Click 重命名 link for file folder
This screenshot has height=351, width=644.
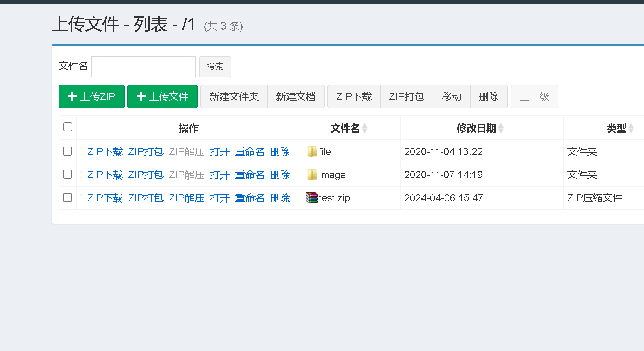point(250,151)
